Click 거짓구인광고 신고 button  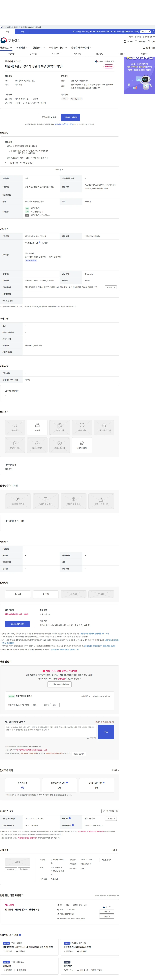[x=111, y=811]
